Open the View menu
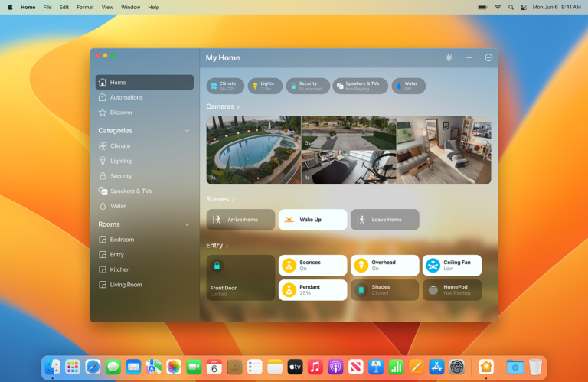 click(107, 7)
